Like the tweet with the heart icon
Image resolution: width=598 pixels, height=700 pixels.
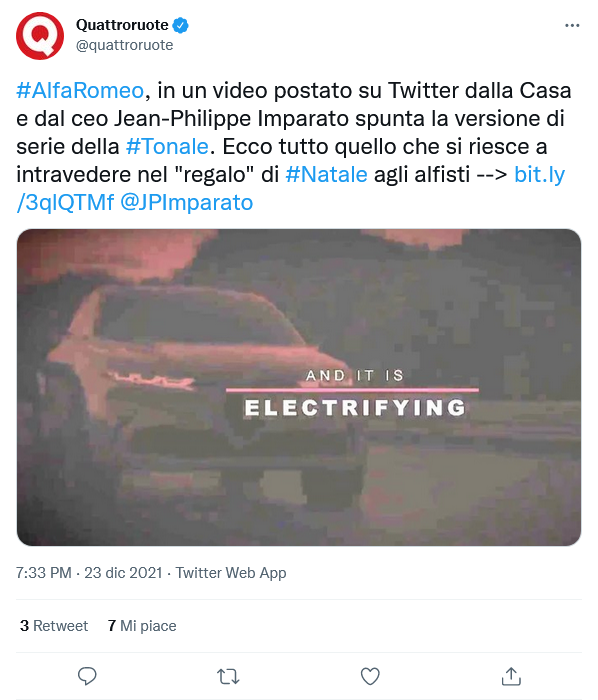pyautogui.click(x=370, y=676)
